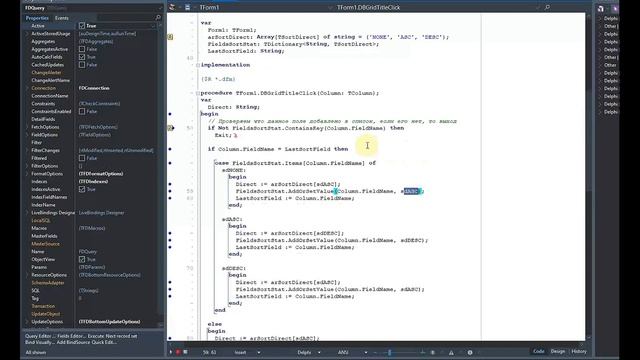Collapse the implementation section fold marker
The width and height of the screenshot is (640, 360).
[x=198, y=65]
